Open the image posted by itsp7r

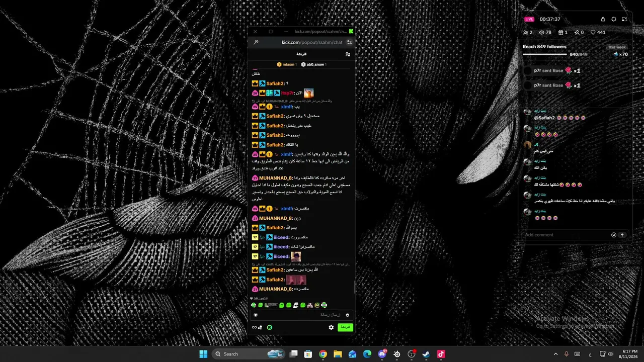tap(308, 93)
